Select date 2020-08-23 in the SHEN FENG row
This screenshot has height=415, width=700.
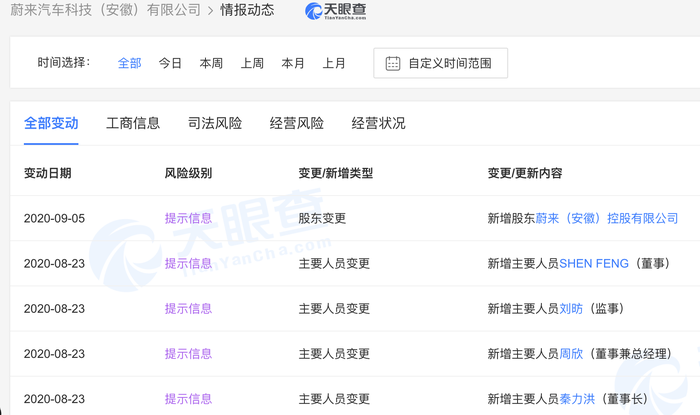coord(54,264)
